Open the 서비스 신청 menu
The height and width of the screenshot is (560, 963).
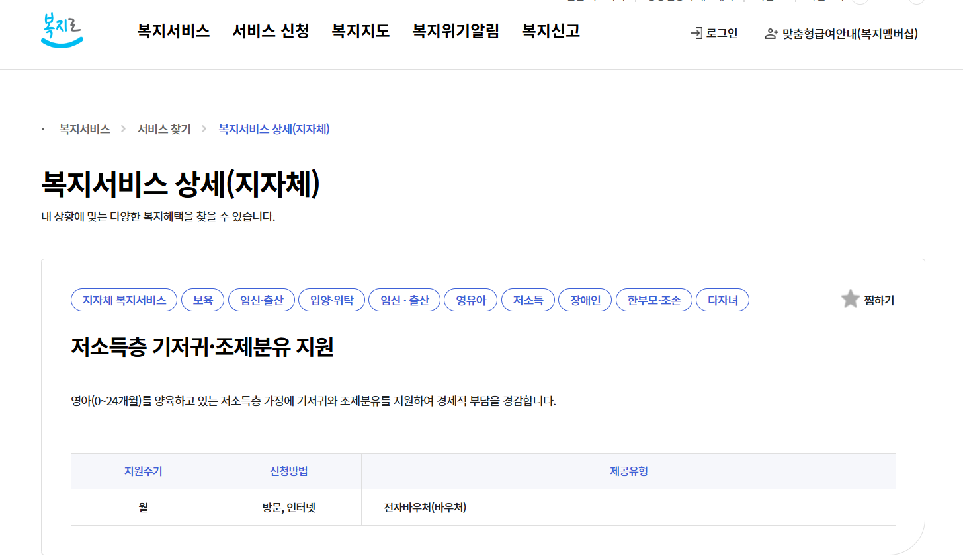tap(271, 30)
